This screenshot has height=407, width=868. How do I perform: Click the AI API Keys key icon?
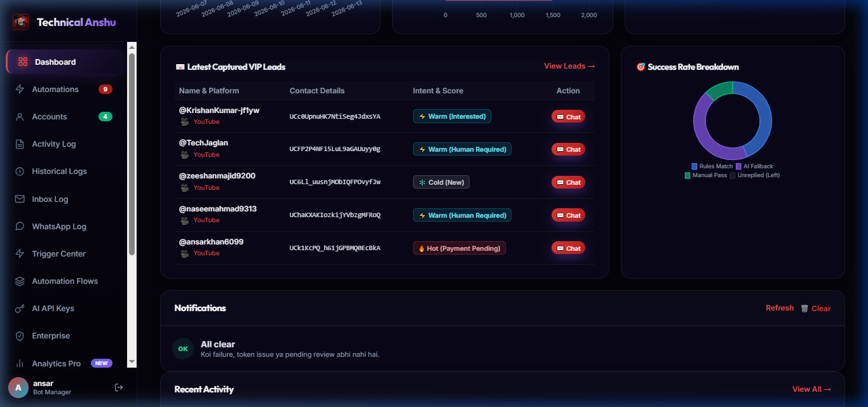pyautogui.click(x=20, y=309)
